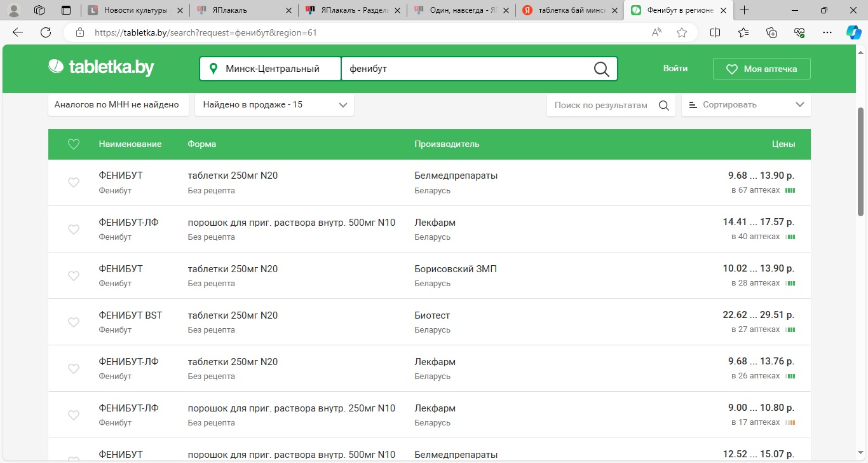868x463 pixels.
Task: Click the Наименование column header
Action: (x=130, y=144)
